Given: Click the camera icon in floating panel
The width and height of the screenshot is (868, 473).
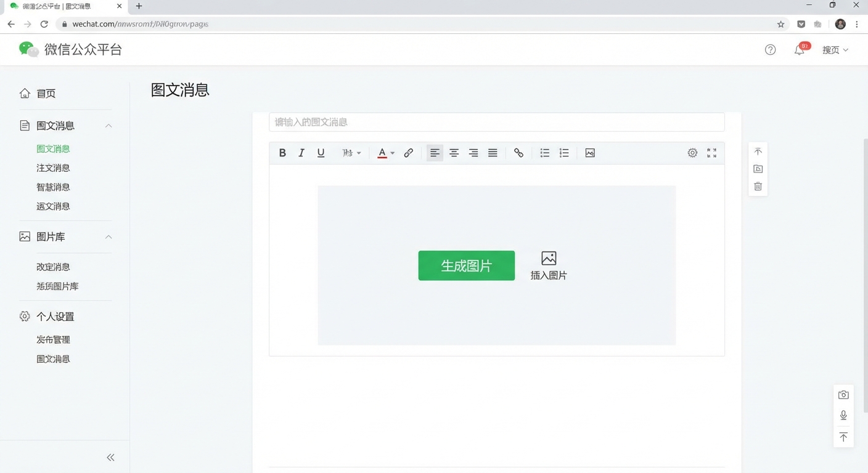Looking at the screenshot, I should pyautogui.click(x=843, y=395).
